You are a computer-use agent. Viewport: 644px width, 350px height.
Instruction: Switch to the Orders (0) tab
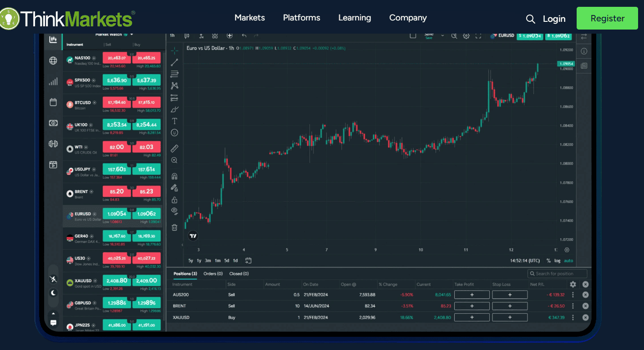click(x=212, y=274)
